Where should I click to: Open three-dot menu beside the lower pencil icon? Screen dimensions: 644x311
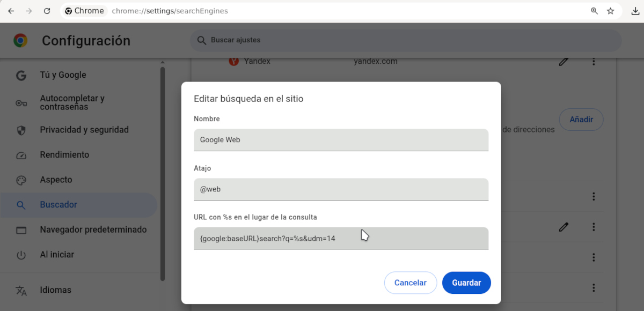594,227
